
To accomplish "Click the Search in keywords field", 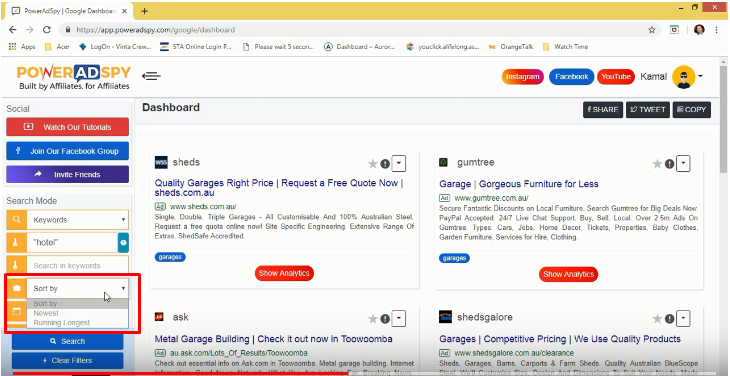I will pos(77,266).
